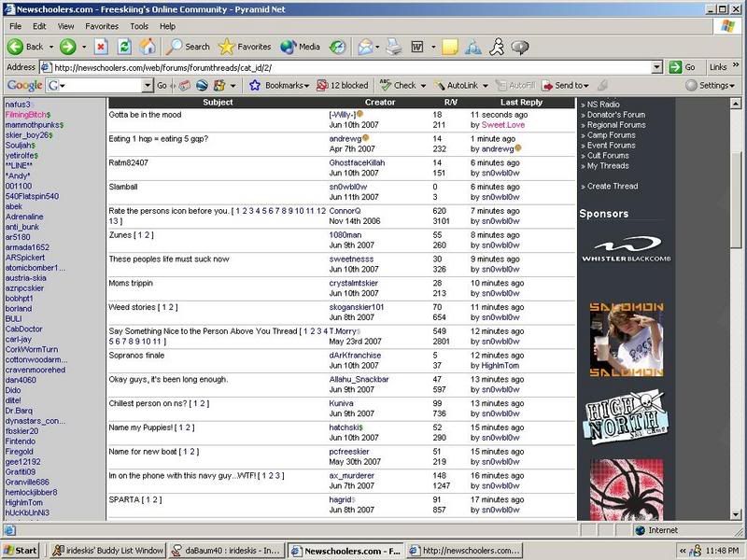747x560 pixels.
Task: Open the Tools menu
Action: click(x=140, y=26)
